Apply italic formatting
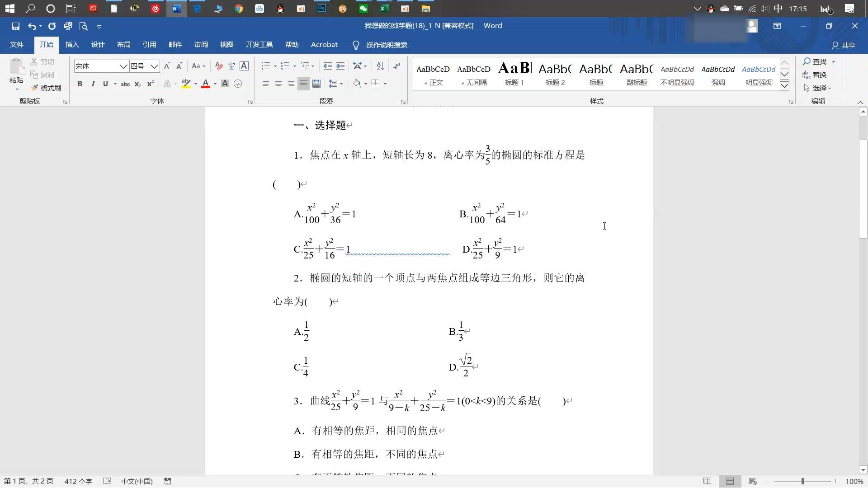 tap(93, 84)
